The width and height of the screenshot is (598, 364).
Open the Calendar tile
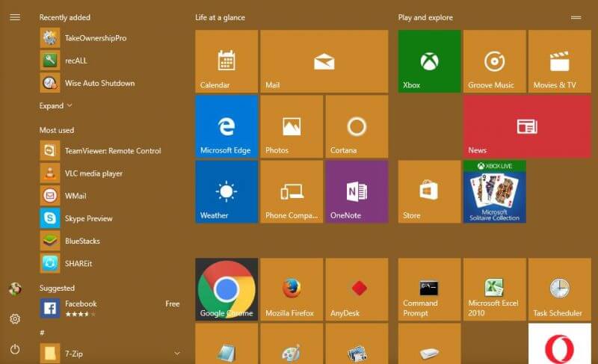(x=226, y=61)
